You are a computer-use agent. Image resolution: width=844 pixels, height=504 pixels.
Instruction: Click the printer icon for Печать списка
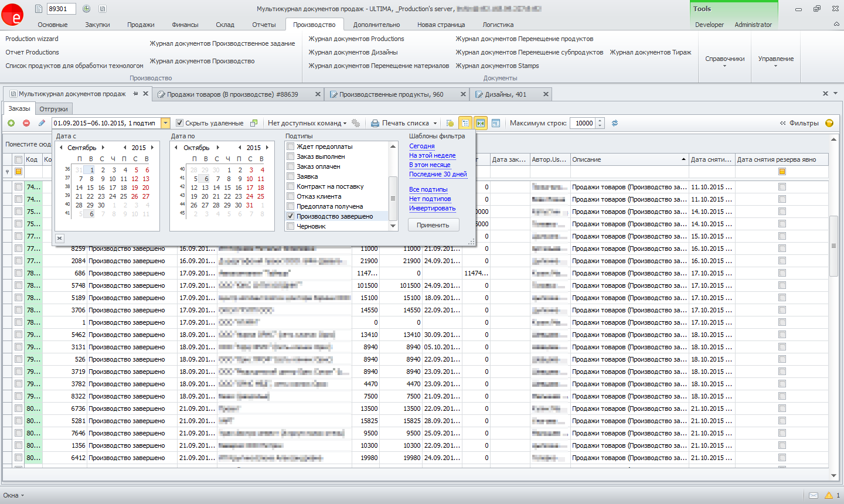(375, 123)
